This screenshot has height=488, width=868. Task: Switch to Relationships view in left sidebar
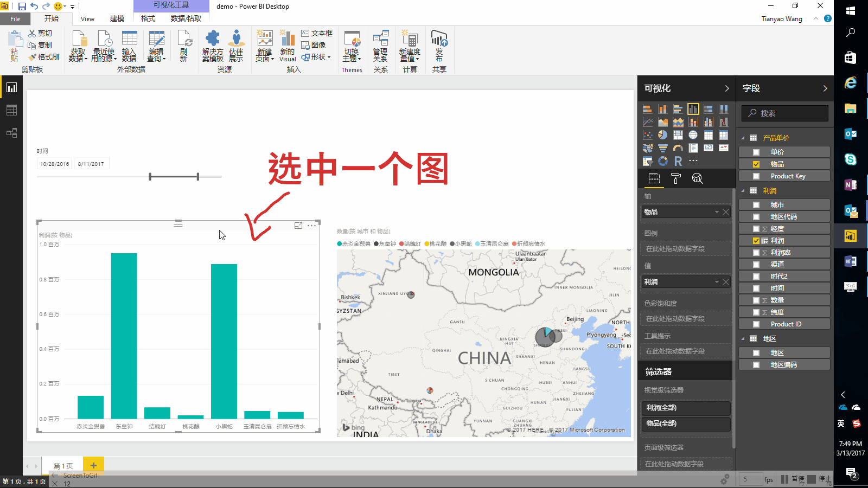pos(11,133)
